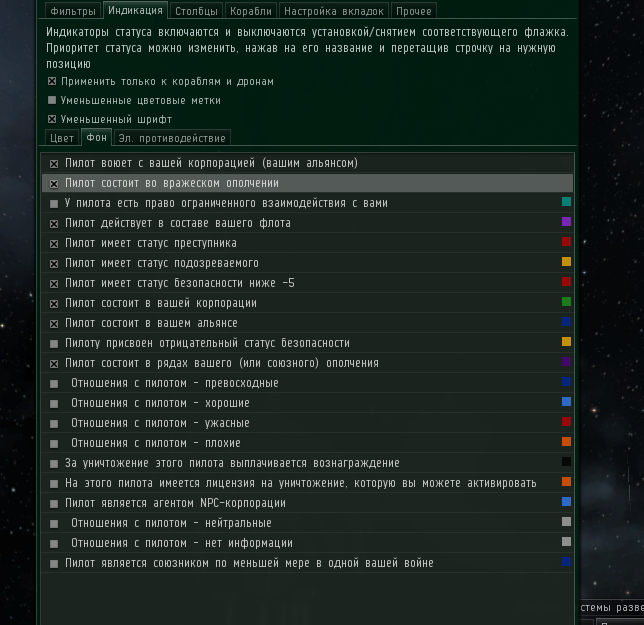This screenshot has width=644, height=625.
Task: Open the Настройка вкладок tab
Action: tap(334, 11)
